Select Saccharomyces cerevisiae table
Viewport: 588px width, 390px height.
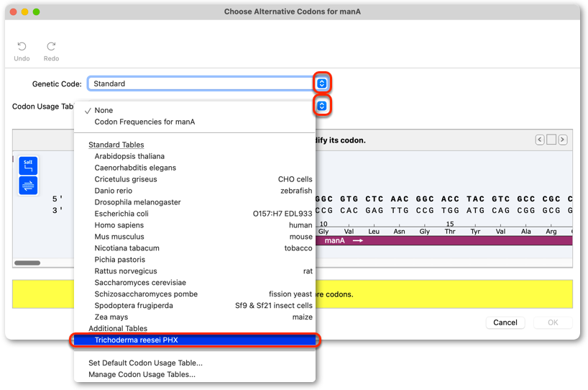(x=195, y=283)
